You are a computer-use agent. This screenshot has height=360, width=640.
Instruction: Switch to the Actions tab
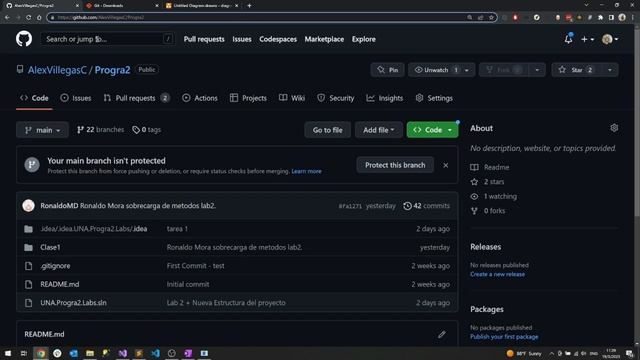200,98
